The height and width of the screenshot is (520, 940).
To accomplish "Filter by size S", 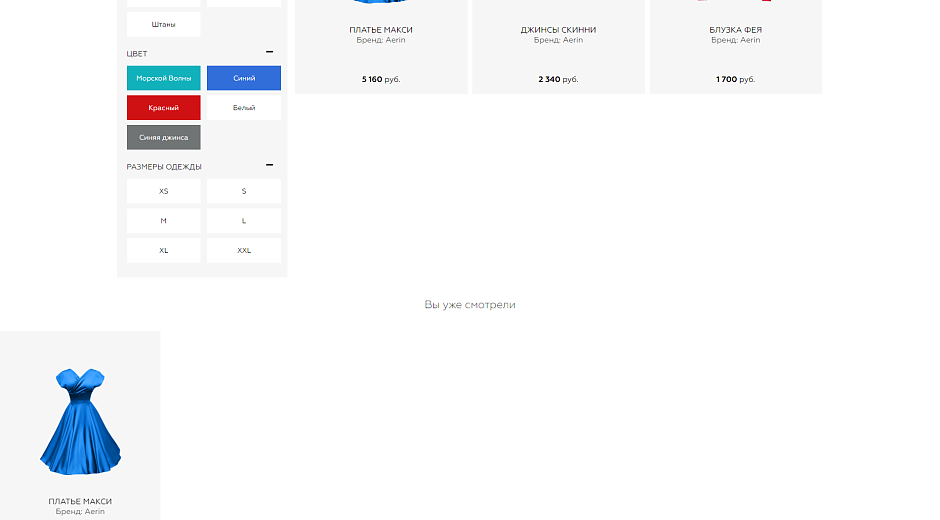I will (x=244, y=191).
